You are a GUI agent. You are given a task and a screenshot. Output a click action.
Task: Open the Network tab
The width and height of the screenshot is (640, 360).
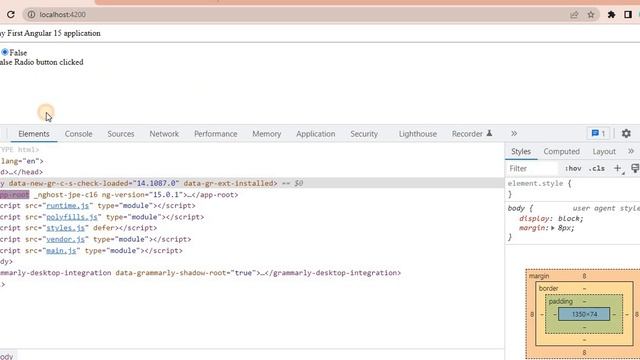click(164, 134)
